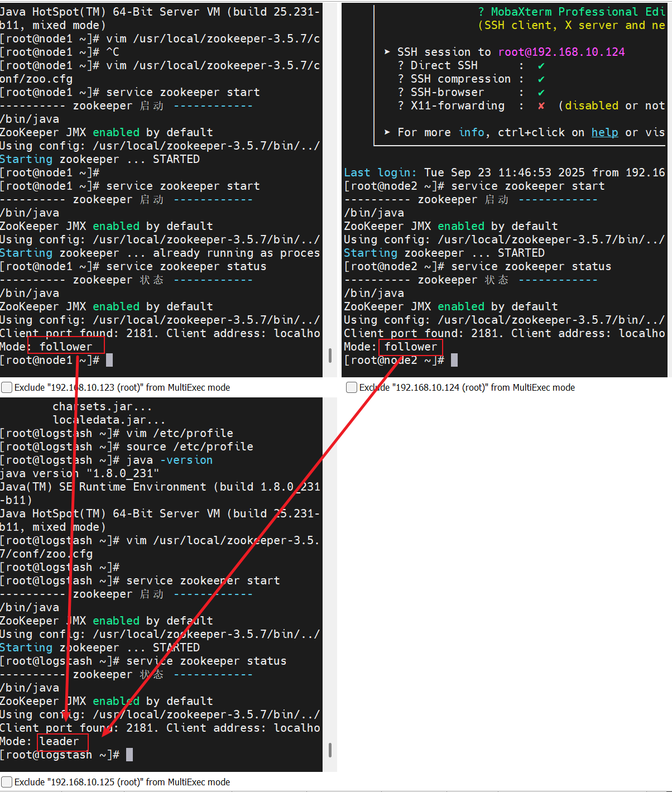Image resolution: width=672 pixels, height=792 pixels.
Task: Click the cursor at the logstash prompt
Action: pyautogui.click(x=129, y=755)
